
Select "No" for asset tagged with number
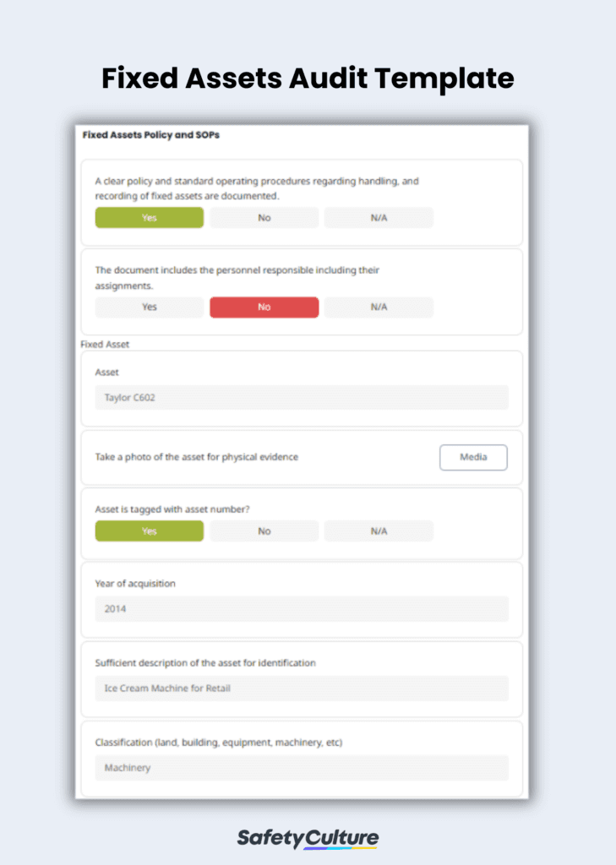[x=264, y=530]
